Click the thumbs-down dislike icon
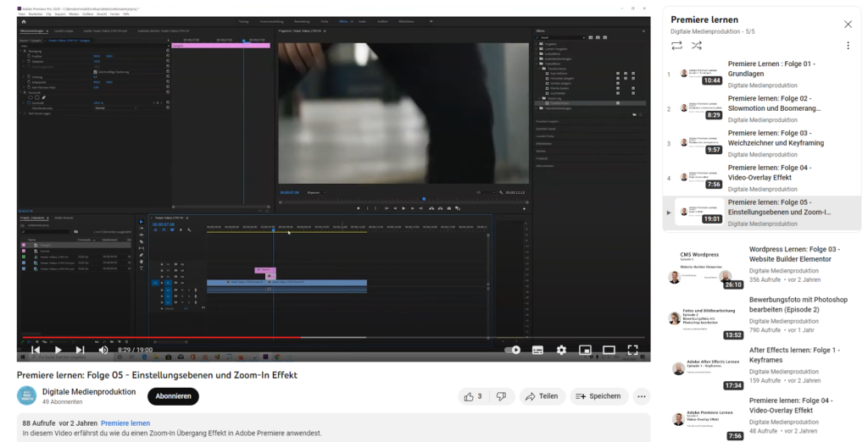Image resolution: width=868 pixels, height=442 pixels. (501, 396)
